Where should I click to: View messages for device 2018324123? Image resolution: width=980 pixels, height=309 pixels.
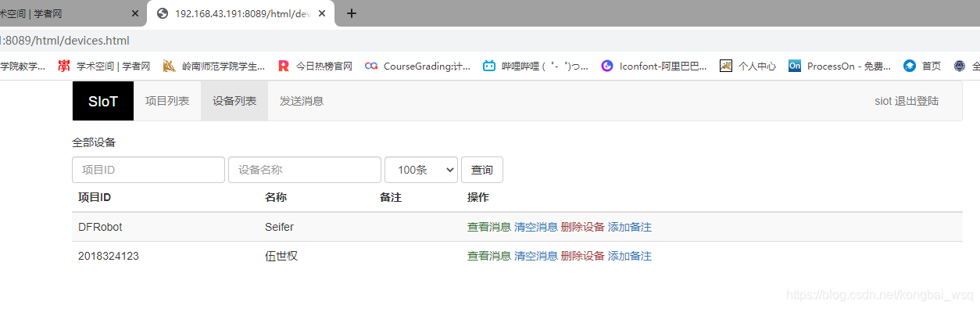(489, 256)
